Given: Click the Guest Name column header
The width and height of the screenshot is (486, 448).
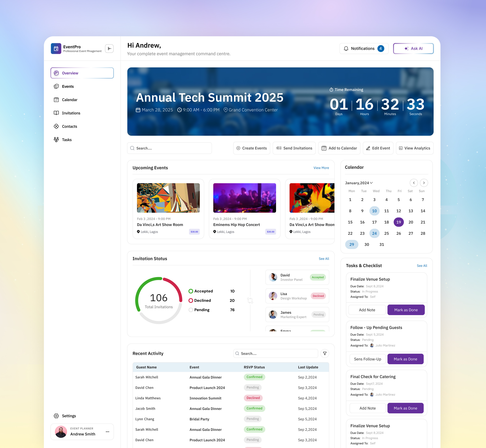Looking at the screenshot, I should pyautogui.click(x=146, y=367).
